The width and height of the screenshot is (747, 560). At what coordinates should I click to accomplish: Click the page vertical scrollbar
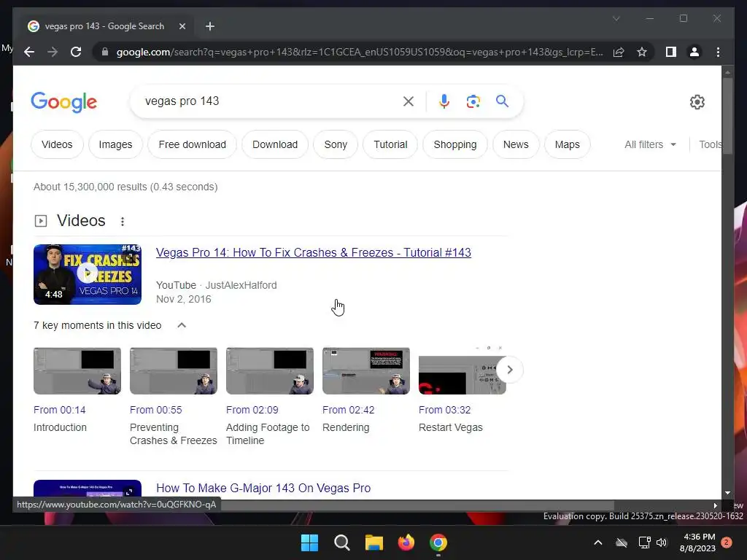click(x=727, y=116)
